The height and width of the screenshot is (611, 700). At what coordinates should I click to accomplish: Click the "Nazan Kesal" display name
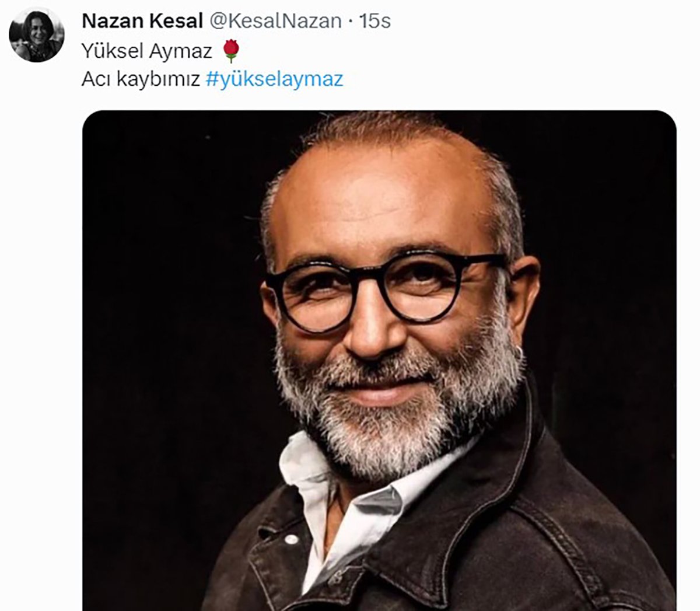pyautogui.click(x=142, y=21)
